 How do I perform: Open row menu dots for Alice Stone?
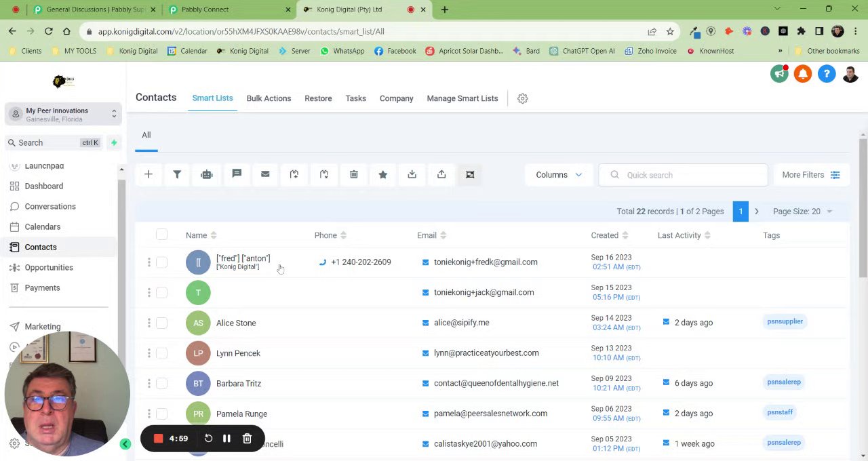tap(149, 323)
